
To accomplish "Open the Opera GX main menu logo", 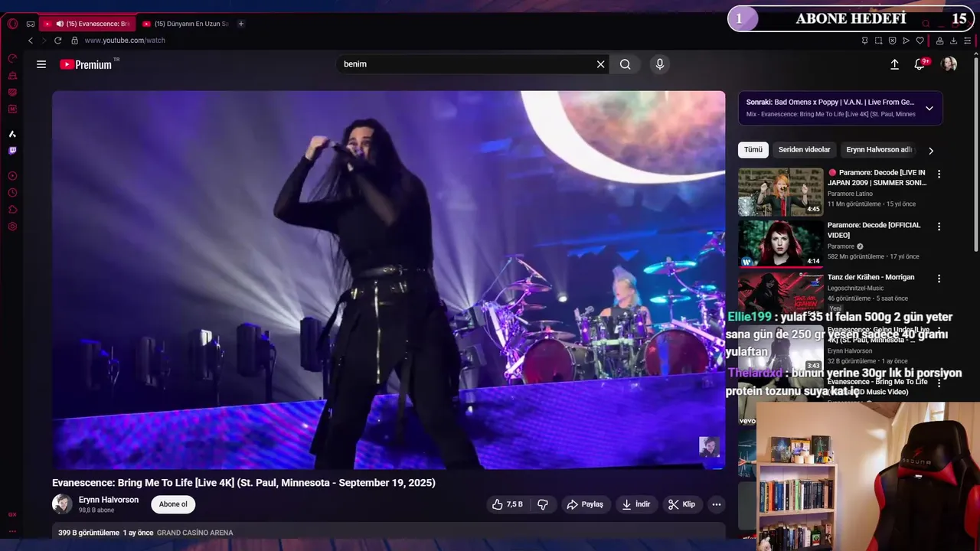I will (x=12, y=24).
